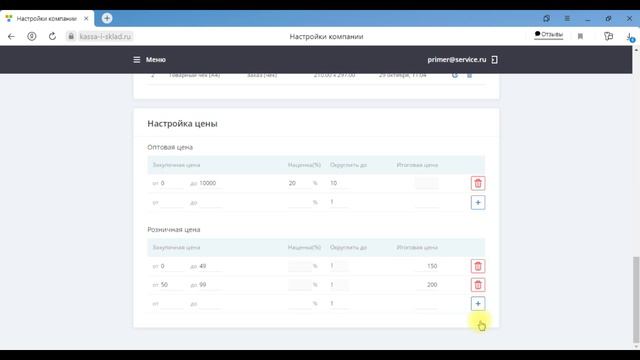Click the trash icon in the template row
Viewport: 640px width, 360px height.
click(x=469, y=75)
